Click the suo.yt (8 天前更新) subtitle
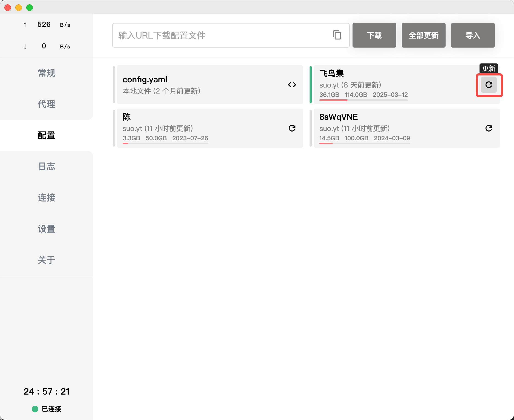The image size is (514, 420). [x=350, y=85]
